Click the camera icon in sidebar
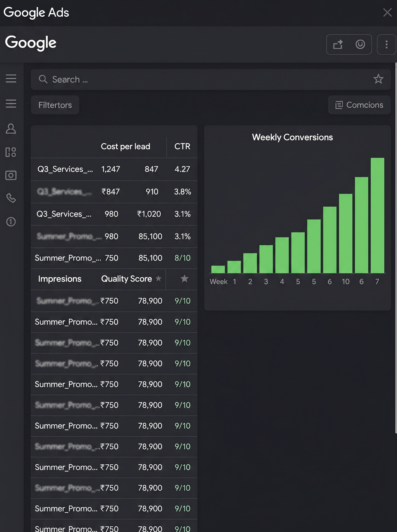The width and height of the screenshot is (397, 532). 11,175
